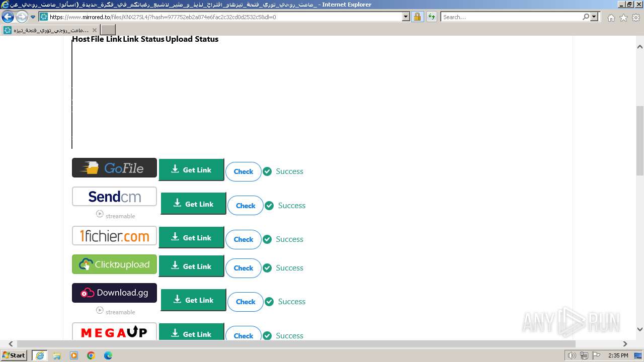Click the Success checkmark icon for Sendcm

click(269, 206)
